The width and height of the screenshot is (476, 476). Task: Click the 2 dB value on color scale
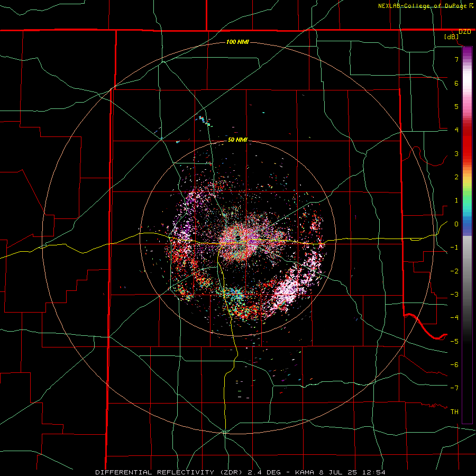[456, 177]
